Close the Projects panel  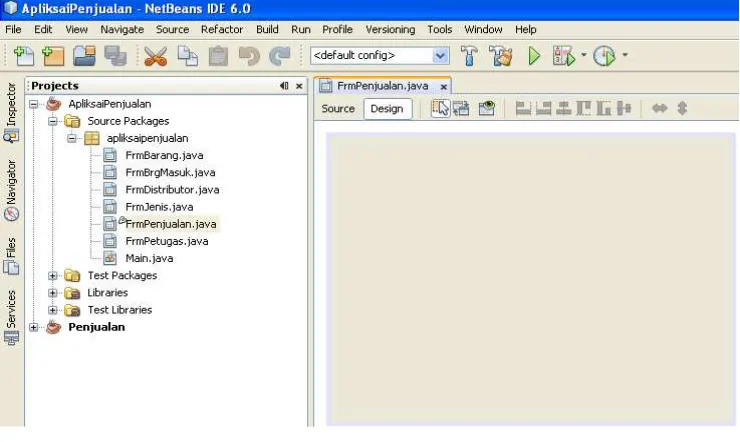(299, 86)
